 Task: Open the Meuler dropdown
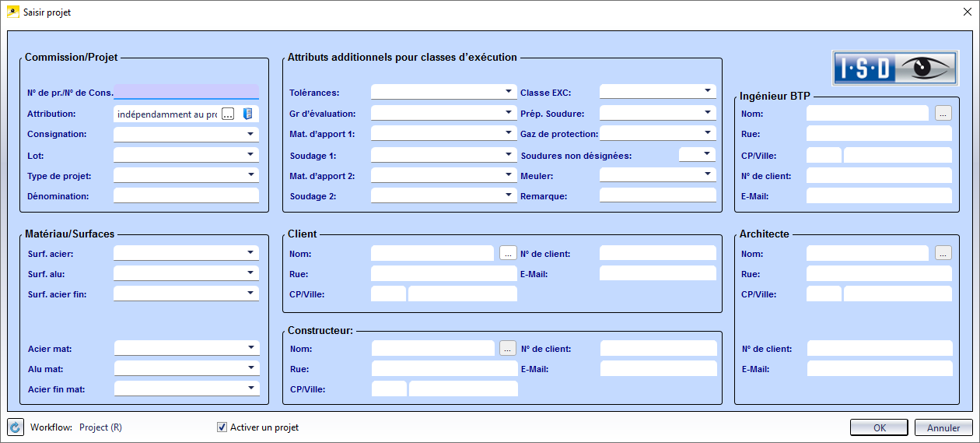click(x=708, y=175)
